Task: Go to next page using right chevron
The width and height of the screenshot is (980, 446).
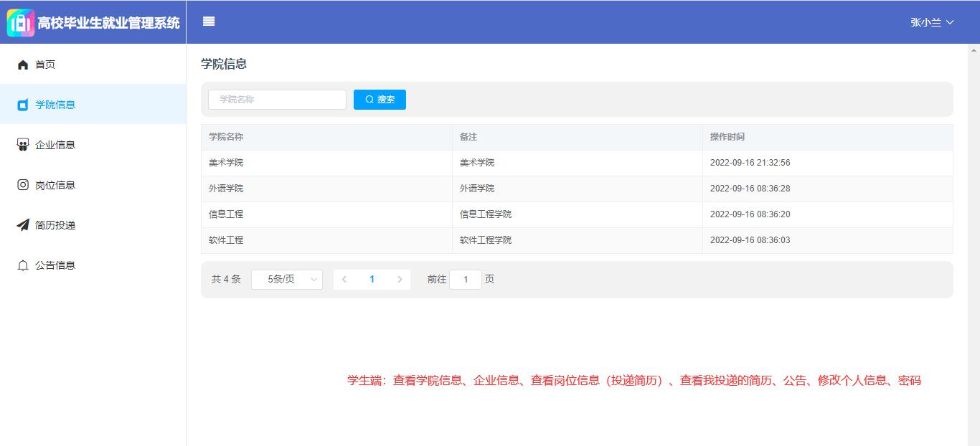Action: click(400, 280)
